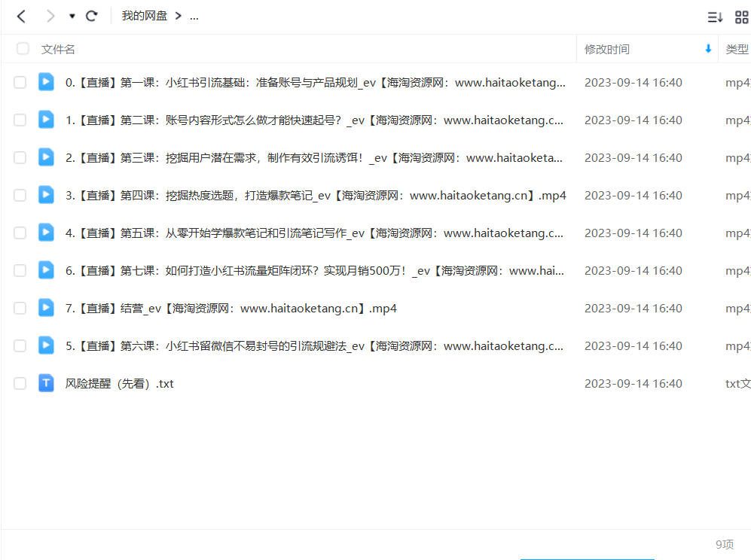751x560 pixels.
Task: Click the txt type cell of 风险提醒
Action: (x=737, y=383)
